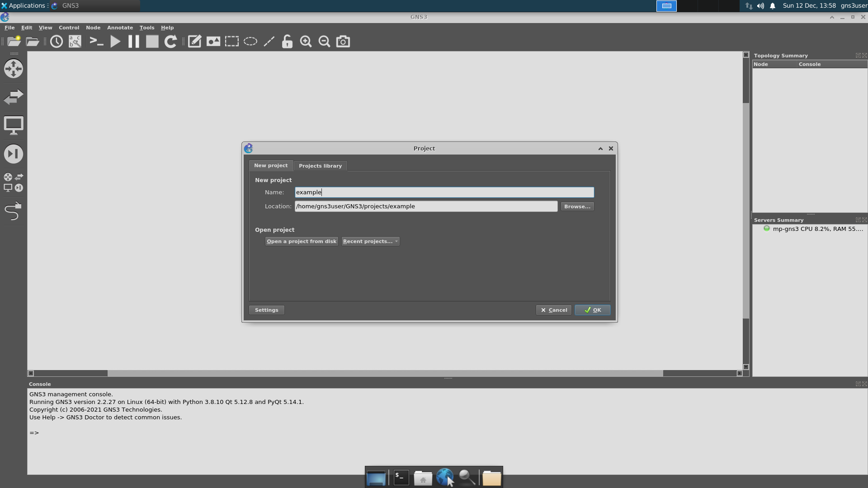Screen dimensions: 868x488
Task: Select the Add a link cable tool
Action: [x=13, y=211]
